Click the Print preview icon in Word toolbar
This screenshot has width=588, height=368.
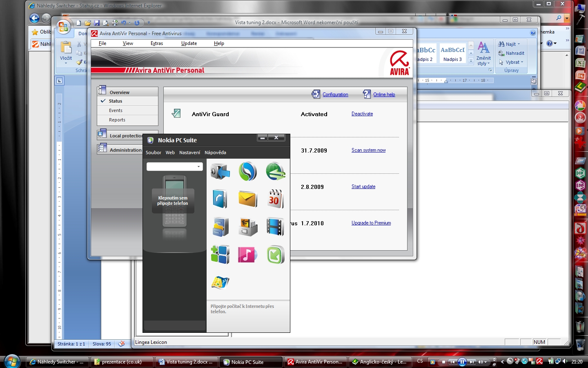click(106, 23)
